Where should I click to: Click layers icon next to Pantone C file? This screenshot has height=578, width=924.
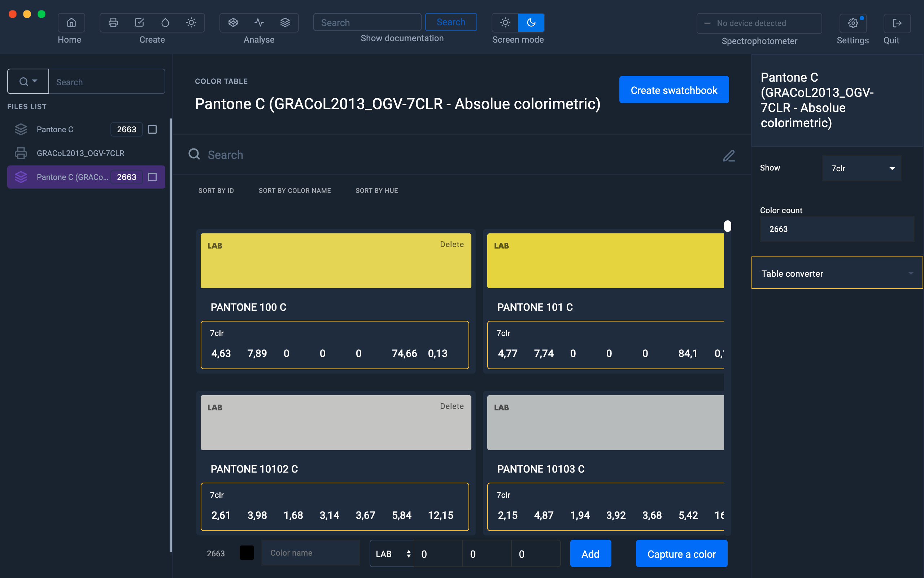coord(21,129)
